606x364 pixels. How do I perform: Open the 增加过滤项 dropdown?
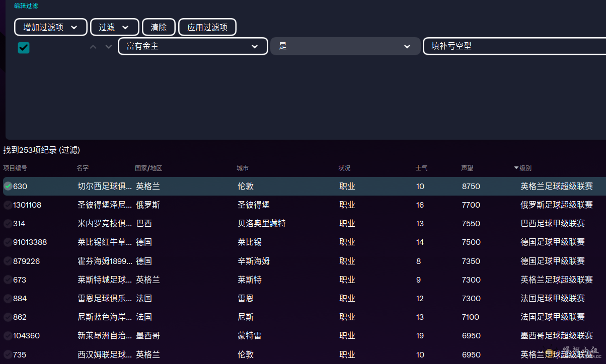pyautogui.click(x=51, y=27)
